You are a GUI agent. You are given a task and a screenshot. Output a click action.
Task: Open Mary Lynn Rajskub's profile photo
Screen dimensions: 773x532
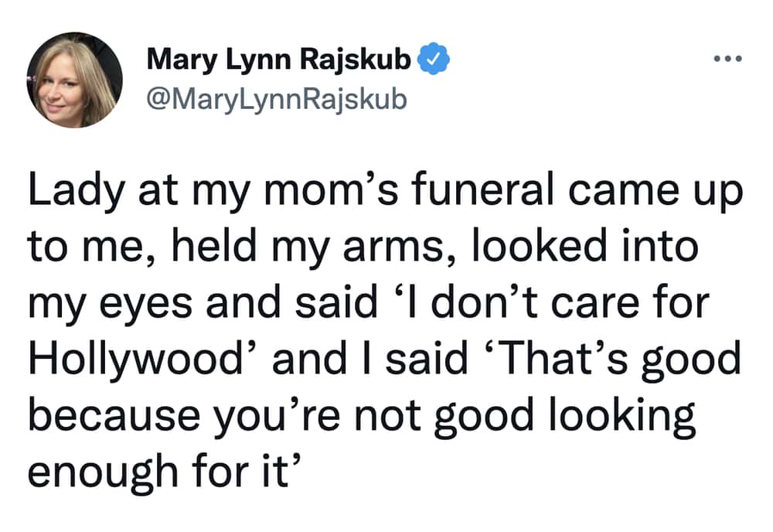tap(74, 80)
